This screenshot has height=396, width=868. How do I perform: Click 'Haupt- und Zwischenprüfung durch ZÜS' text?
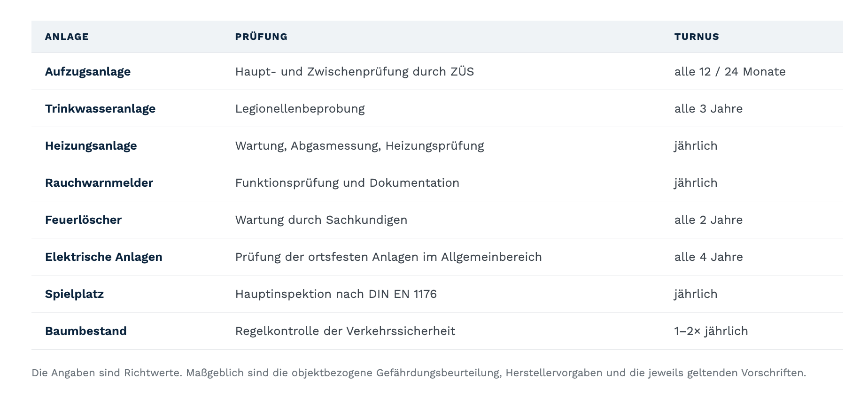[x=355, y=72]
